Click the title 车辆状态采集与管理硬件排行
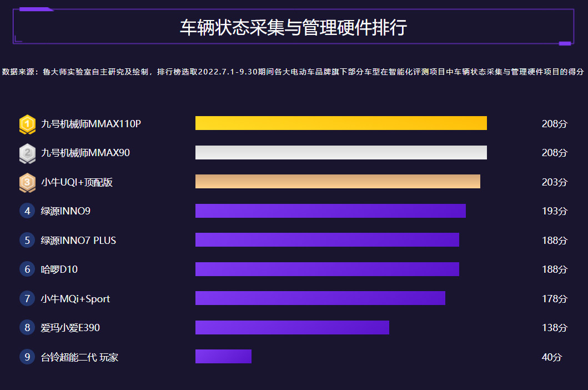The image size is (588, 390). click(x=294, y=27)
